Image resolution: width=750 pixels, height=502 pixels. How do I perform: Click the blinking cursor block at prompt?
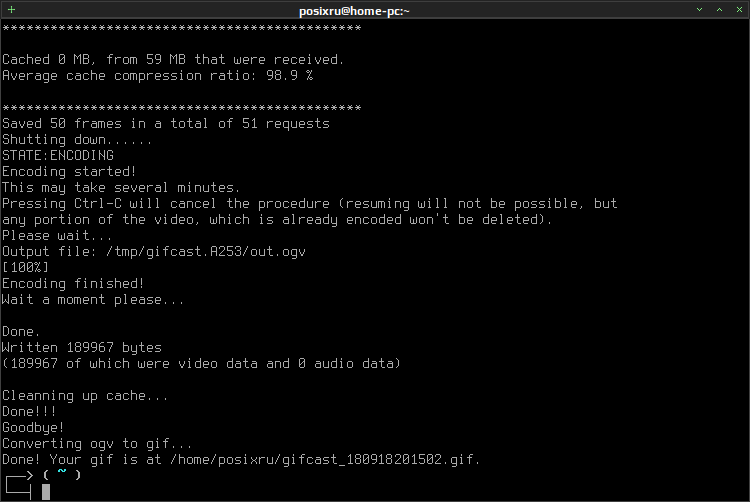point(46,491)
